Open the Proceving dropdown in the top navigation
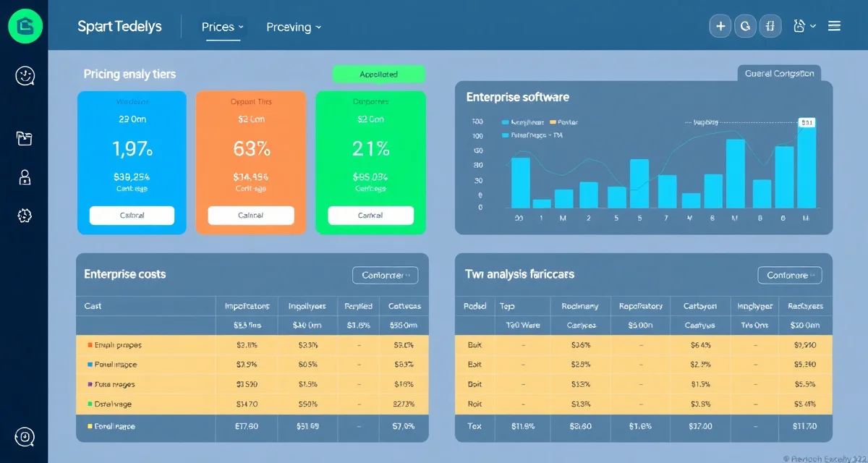This screenshot has width=868, height=463. tap(293, 27)
